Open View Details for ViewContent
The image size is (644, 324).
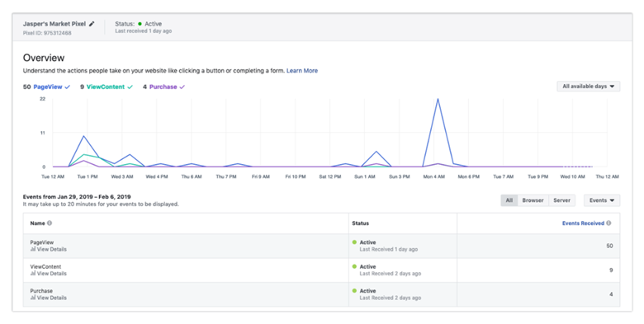pos(52,273)
